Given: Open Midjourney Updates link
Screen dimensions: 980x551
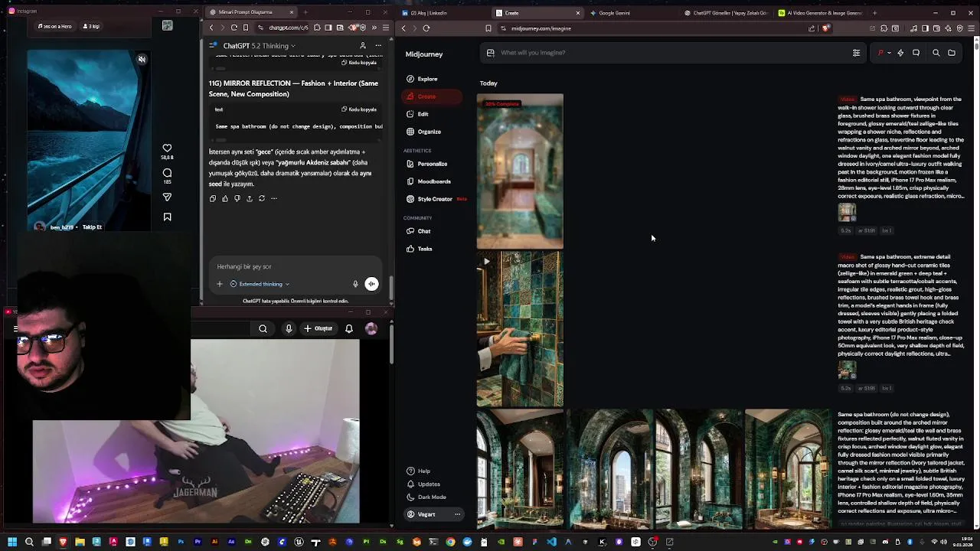Looking at the screenshot, I should coord(423,484).
